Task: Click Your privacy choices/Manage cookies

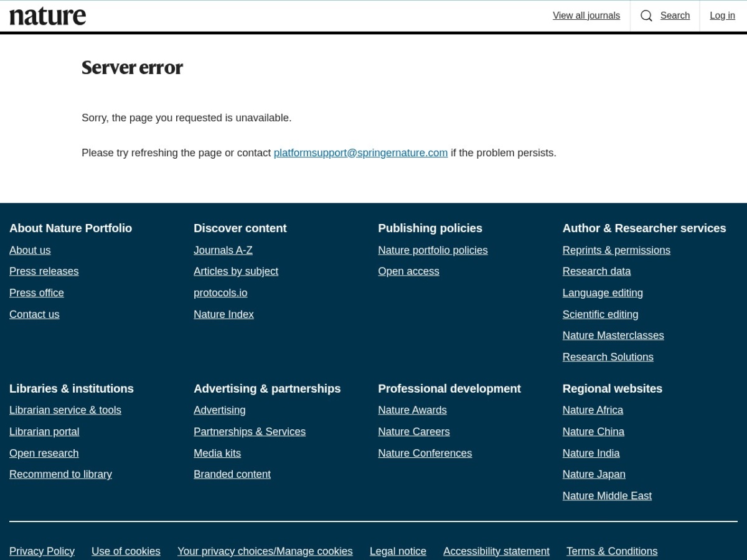Action: click(x=265, y=551)
